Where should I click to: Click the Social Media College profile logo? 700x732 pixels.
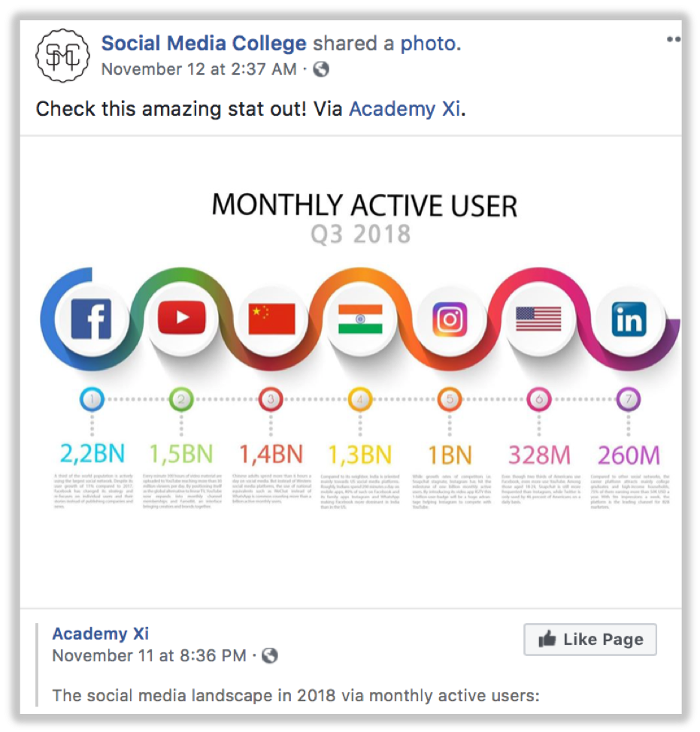click(63, 55)
